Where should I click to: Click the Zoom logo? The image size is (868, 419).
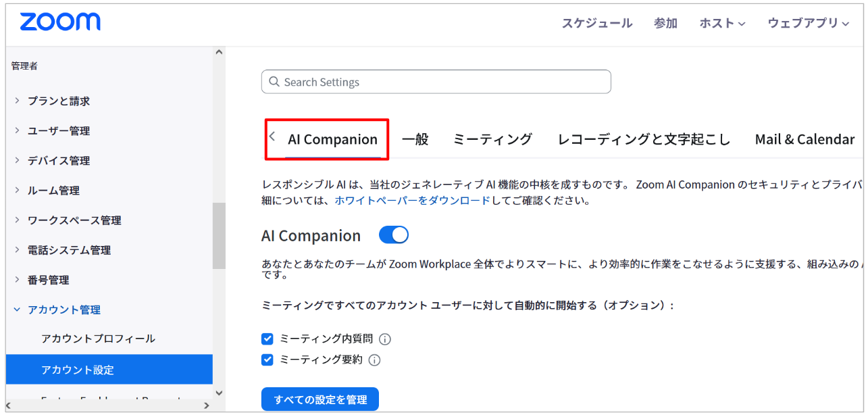(60, 22)
